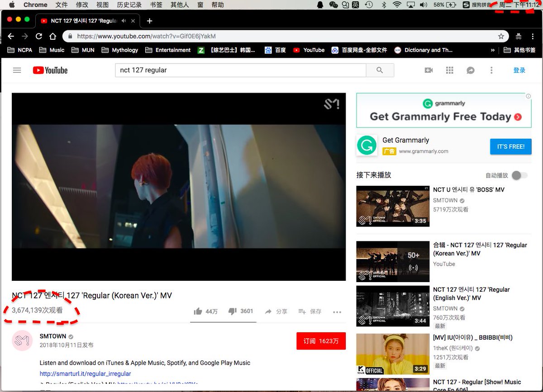Open NCT U 'BOSS' MV thumbnail

[393, 206]
